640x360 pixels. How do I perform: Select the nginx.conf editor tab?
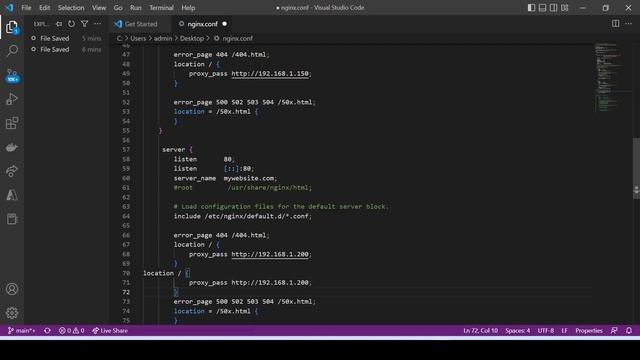(x=202, y=24)
